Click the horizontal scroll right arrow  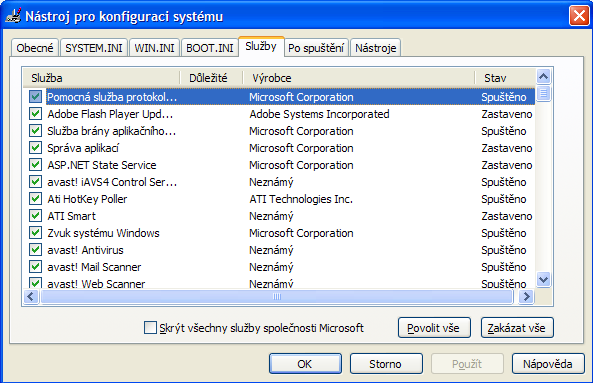(526, 296)
